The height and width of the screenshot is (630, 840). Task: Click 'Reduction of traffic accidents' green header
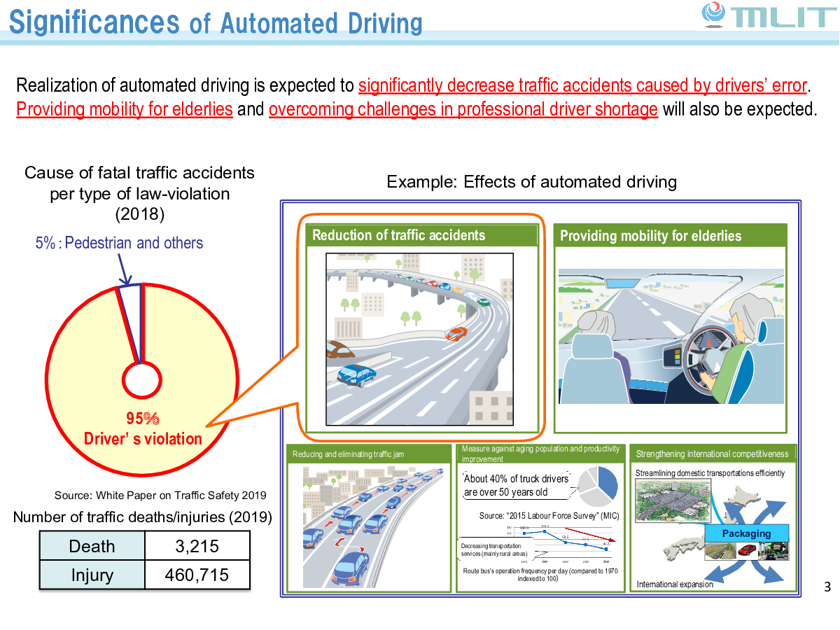pos(423,235)
